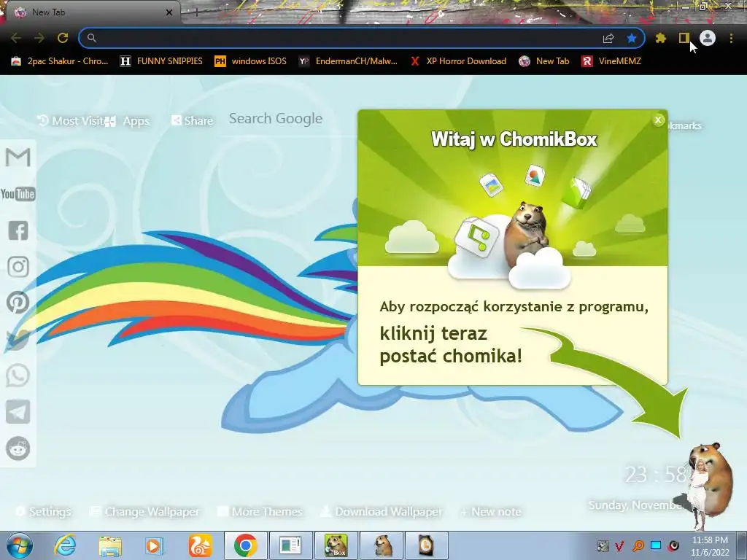
Task: Open Windows Explorer folder in taskbar
Action: (x=110, y=545)
